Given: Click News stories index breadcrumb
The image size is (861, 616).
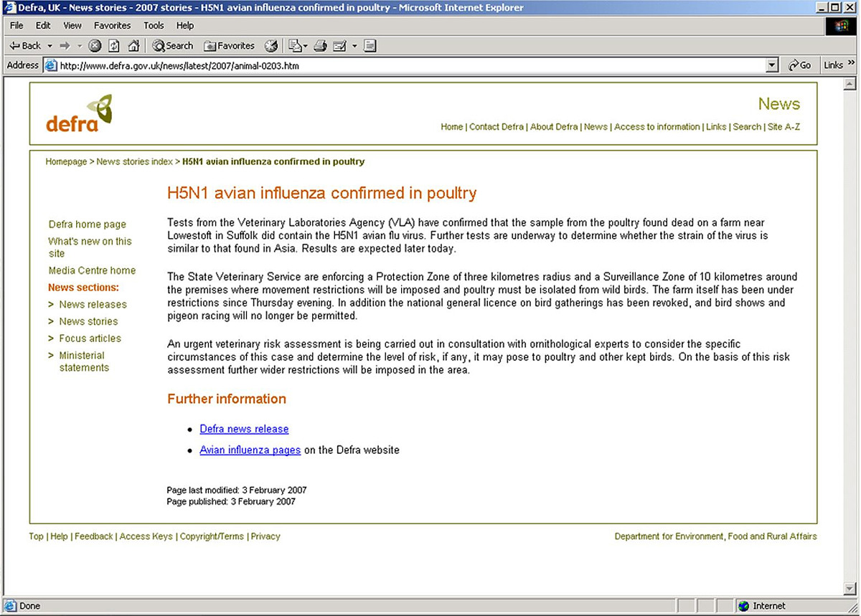Looking at the screenshot, I should point(134,162).
